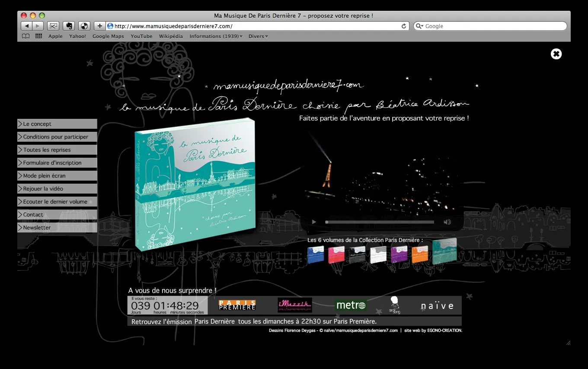588x369 pixels.
Task: Open Conditions pour participer menu item
Action: coord(57,137)
